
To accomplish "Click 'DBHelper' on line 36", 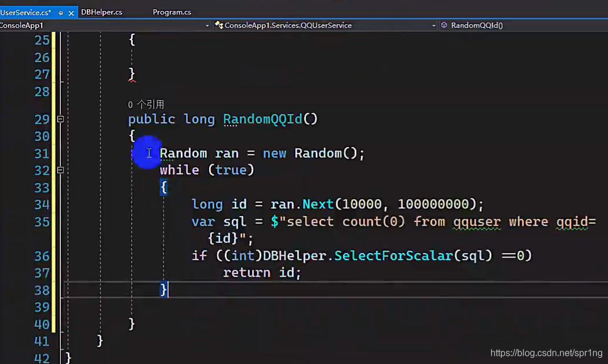I will [x=294, y=256].
